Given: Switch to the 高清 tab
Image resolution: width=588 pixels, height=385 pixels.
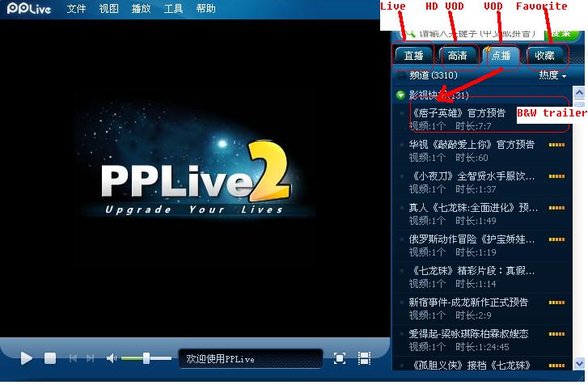Looking at the screenshot, I should click(458, 56).
